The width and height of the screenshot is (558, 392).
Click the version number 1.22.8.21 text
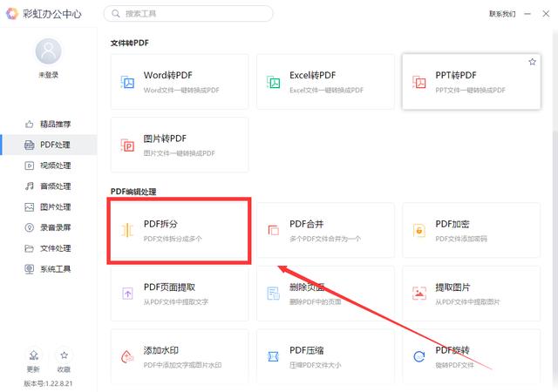pos(48,383)
